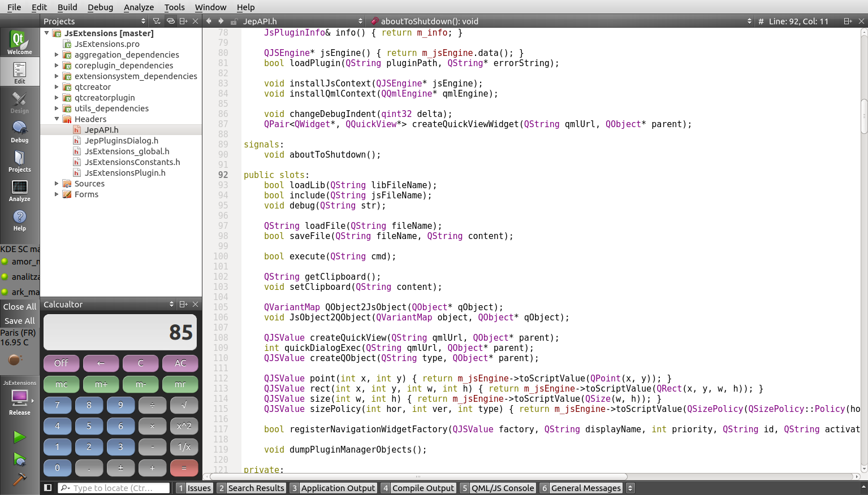Expand the Forms folder
Image resolution: width=868 pixels, height=495 pixels.
[57, 194]
